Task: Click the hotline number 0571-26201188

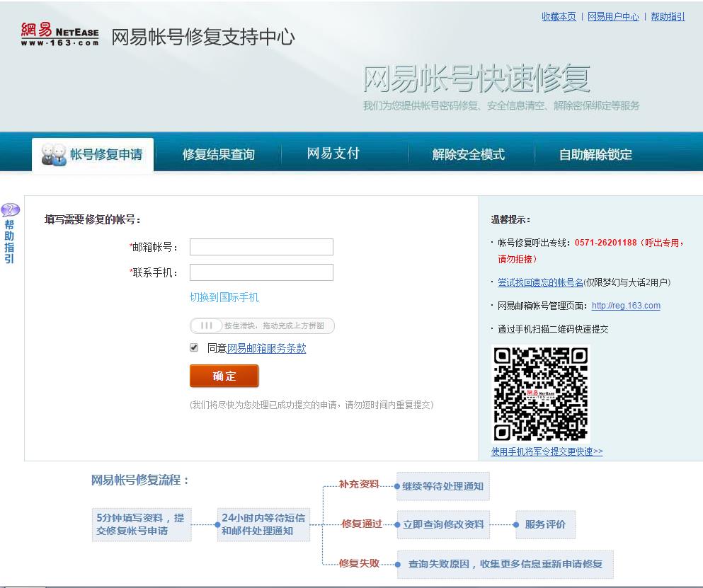Action: point(606,243)
